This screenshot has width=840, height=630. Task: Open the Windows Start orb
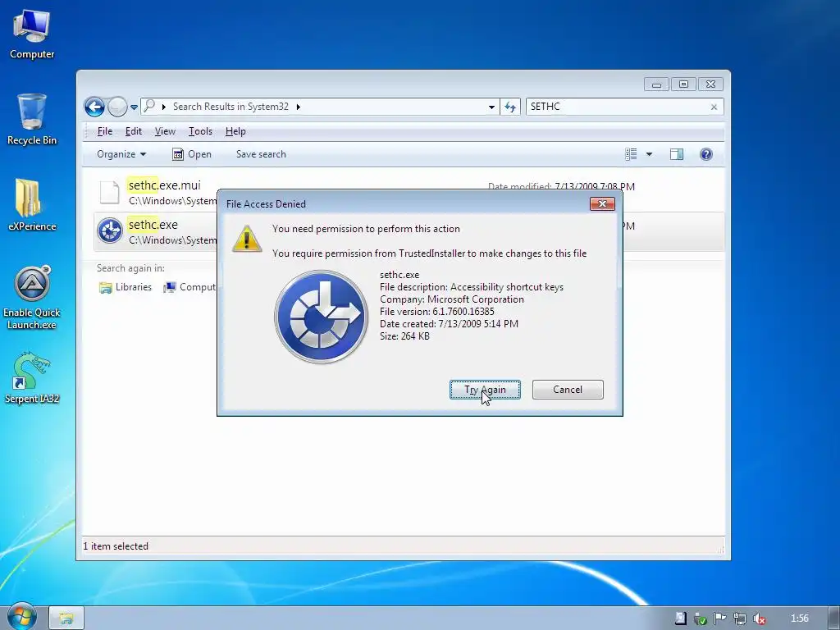pos(21,617)
